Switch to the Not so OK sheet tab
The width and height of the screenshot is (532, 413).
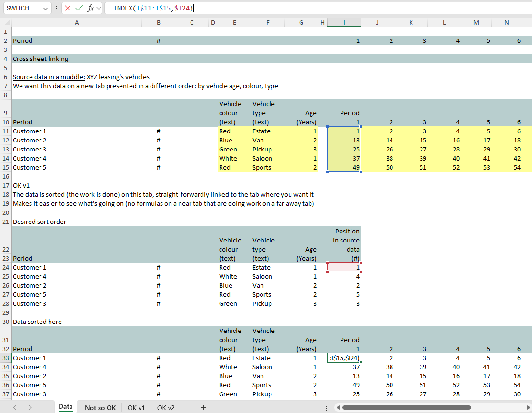(100, 407)
